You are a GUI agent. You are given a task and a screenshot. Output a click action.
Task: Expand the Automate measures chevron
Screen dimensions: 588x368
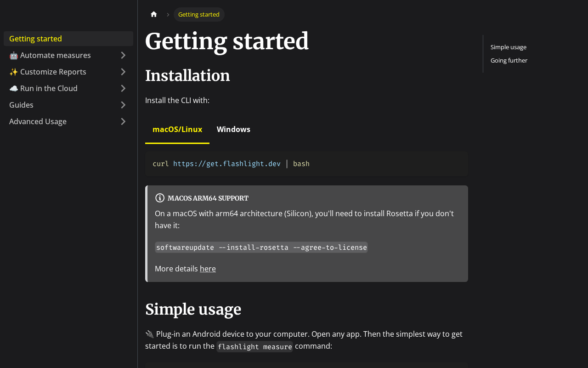pyautogui.click(x=123, y=55)
